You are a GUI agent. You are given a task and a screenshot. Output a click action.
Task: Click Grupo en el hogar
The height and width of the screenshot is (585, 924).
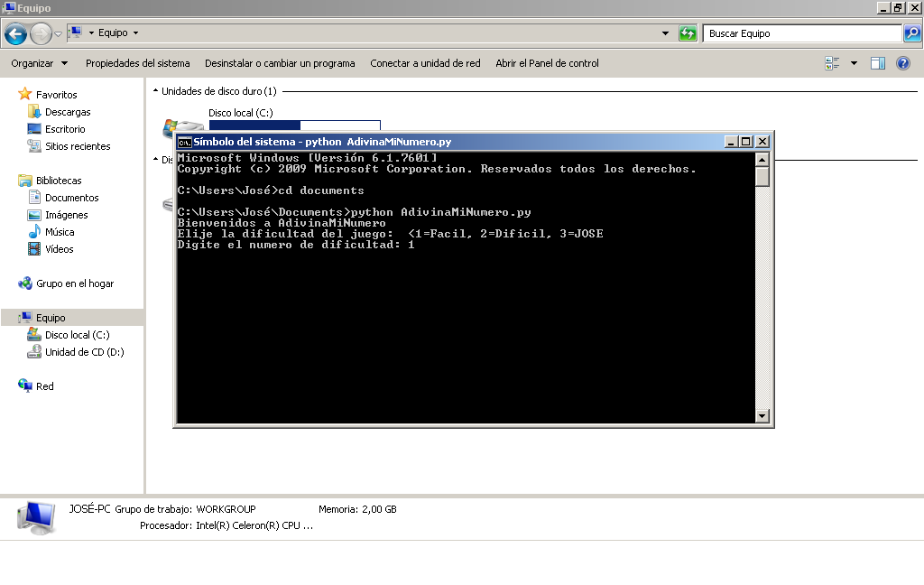[75, 283]
